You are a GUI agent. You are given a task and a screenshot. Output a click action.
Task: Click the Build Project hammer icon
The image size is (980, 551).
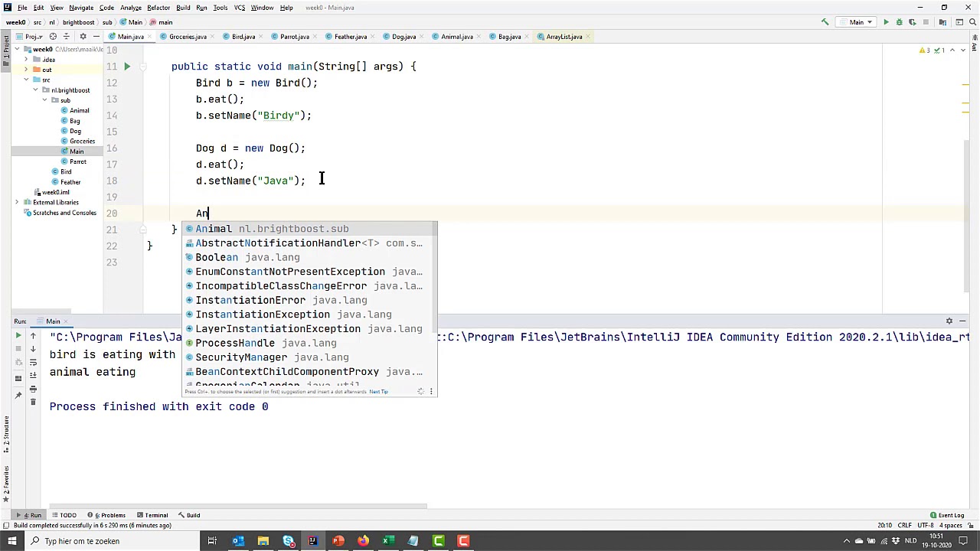click(x=825, y=22)
